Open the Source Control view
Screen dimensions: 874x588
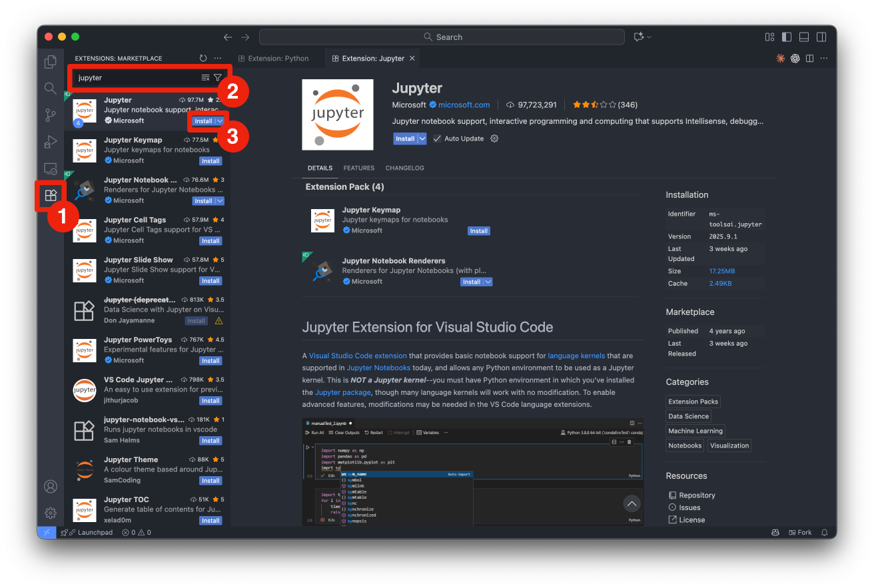point(51,115)
